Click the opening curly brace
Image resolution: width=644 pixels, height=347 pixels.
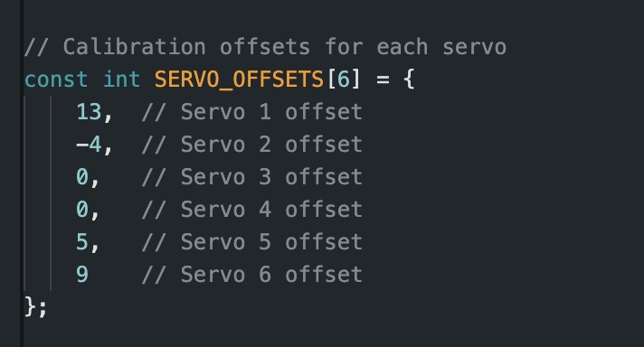[x=409, y=80]
